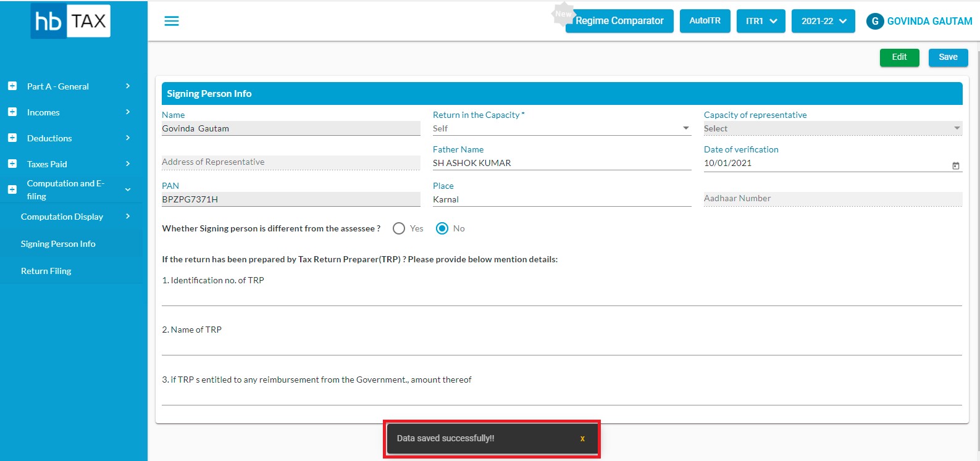Open Capacity of representative dropdown
980x461 pixels.
832,128
